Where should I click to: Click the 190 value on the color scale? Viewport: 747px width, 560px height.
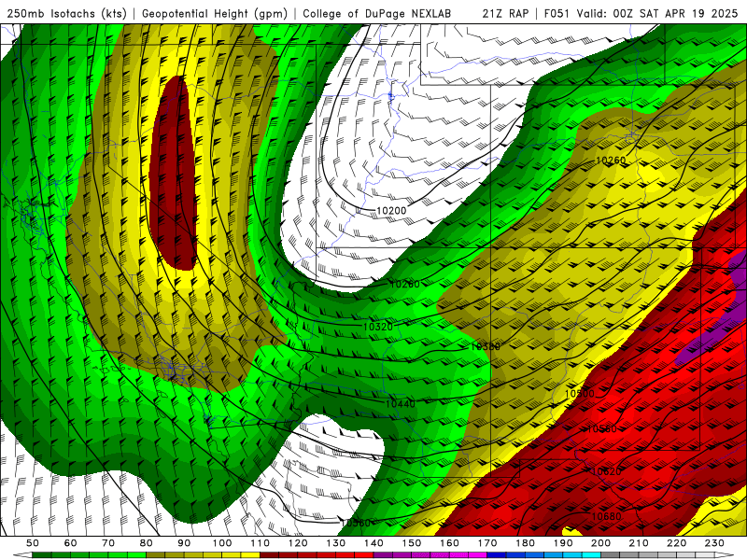point(563,543)
